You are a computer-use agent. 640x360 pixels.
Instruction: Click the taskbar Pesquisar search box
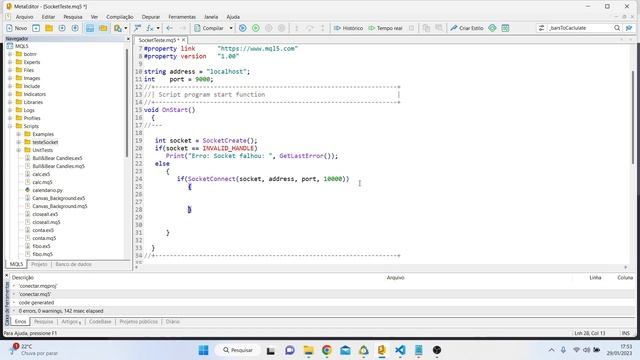[238, 350]
